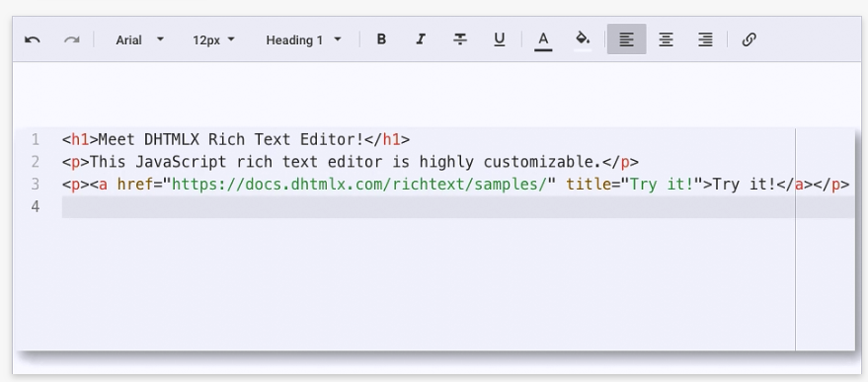Click the Undo arrow icon
Viewport: 868px width, 382px height.
pyautogui.click(x=33, y=39)
